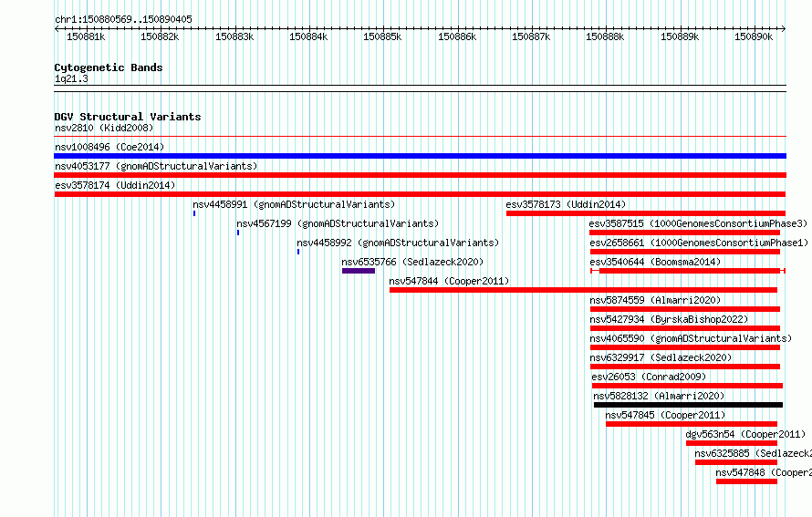Select the blue nsv1008496 Coe2014 bar
The width and height of the screenshot is (812, 517).
pyautogui.click(x=420, y=156)
